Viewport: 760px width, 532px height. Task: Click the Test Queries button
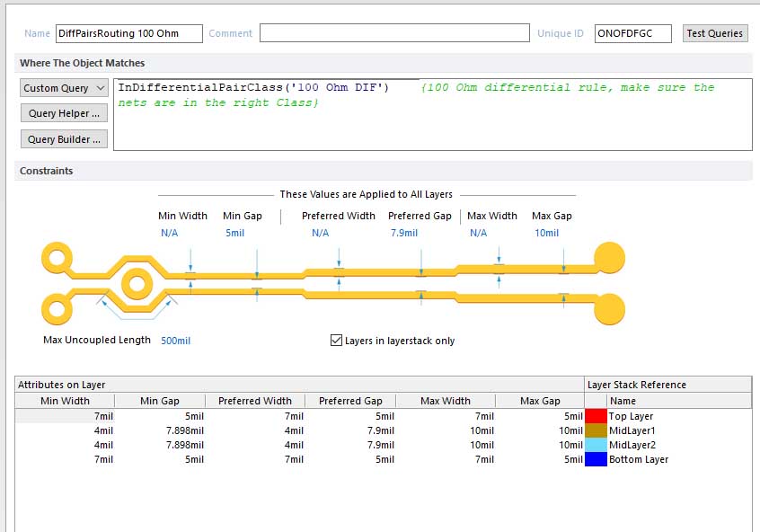pos(715,33)
